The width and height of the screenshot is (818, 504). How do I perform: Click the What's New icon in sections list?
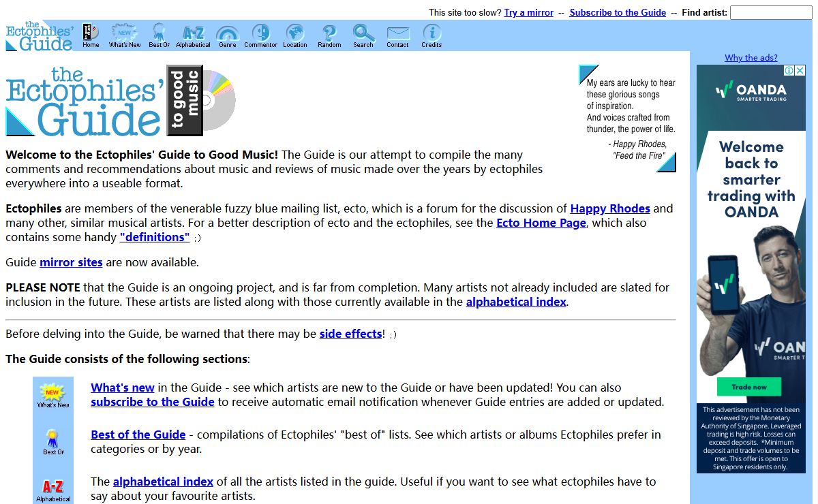point(53,396)
